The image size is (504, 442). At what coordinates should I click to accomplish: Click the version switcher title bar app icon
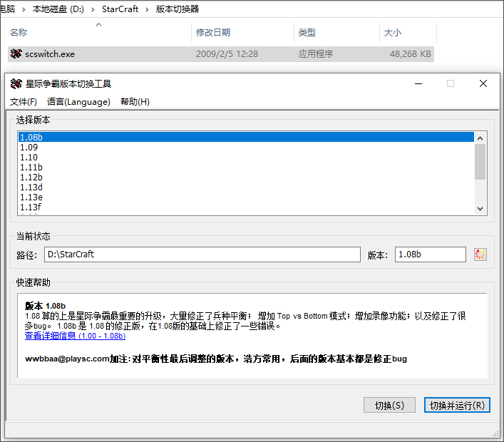coord(16,84)
